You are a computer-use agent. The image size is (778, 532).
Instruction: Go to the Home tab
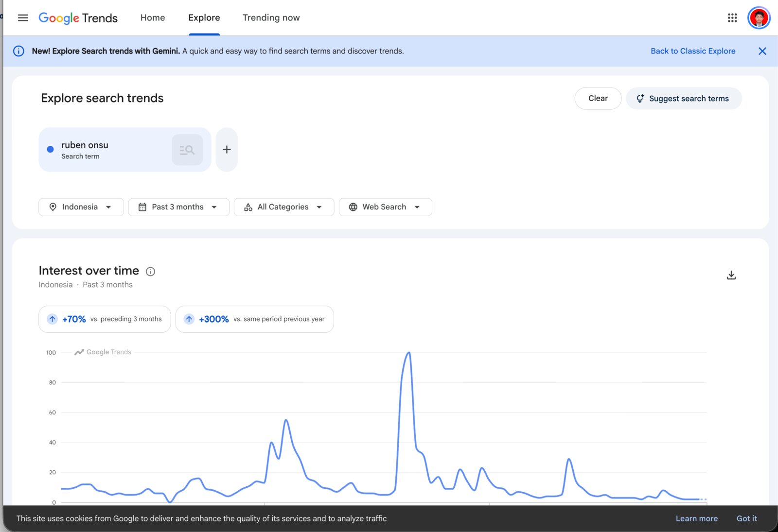pyautogui.click(x=153, y=18)
